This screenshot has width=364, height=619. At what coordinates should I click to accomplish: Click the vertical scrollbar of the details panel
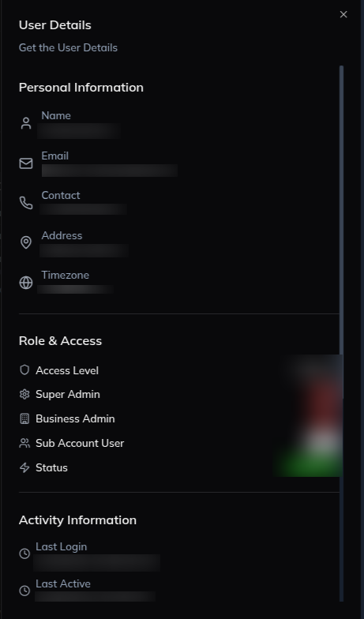[x=341, y=333]
